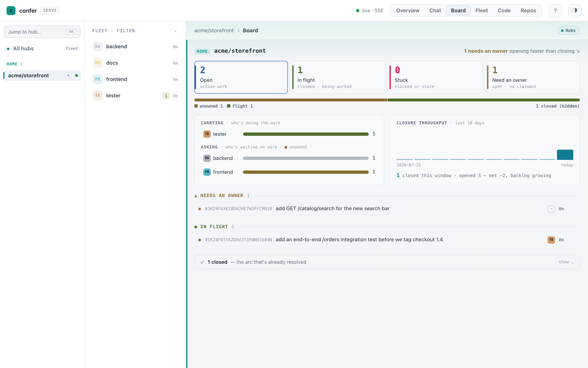Select the Need an owner stat card
This screenshot has height=368, width=588.
(x=533, y=77)
